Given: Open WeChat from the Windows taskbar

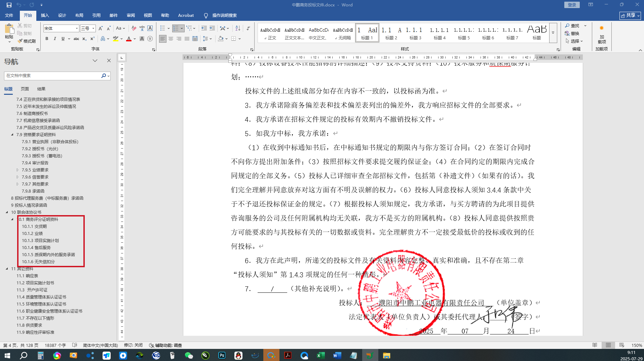Looking at the screenshot, I should (x=189, y=355).
